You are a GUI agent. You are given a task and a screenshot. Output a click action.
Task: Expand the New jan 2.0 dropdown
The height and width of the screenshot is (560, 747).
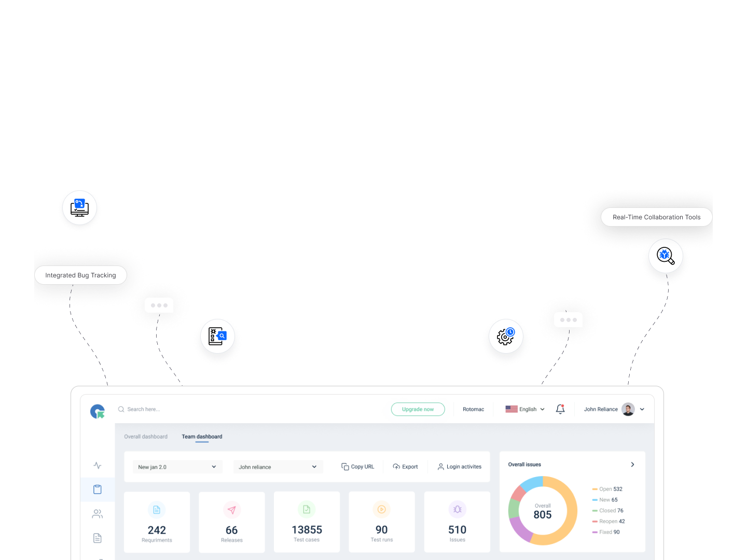177,467
